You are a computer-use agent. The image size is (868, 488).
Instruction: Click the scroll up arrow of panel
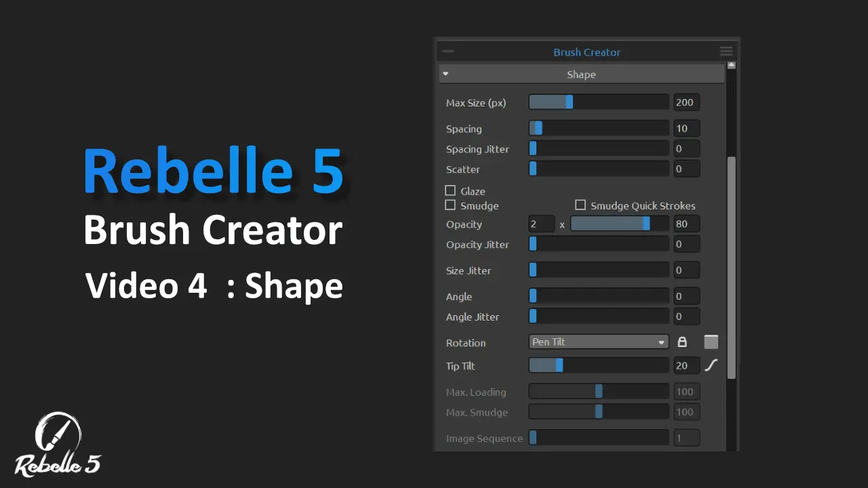click(x=731, y=66)
